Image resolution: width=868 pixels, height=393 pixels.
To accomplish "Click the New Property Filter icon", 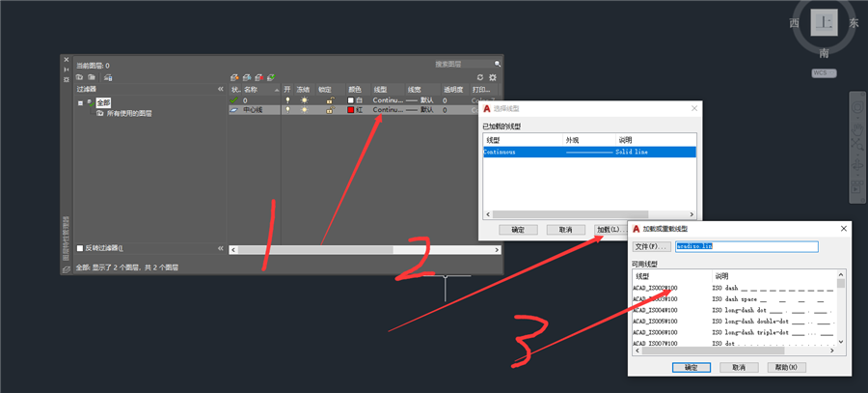I will (79, 77).
